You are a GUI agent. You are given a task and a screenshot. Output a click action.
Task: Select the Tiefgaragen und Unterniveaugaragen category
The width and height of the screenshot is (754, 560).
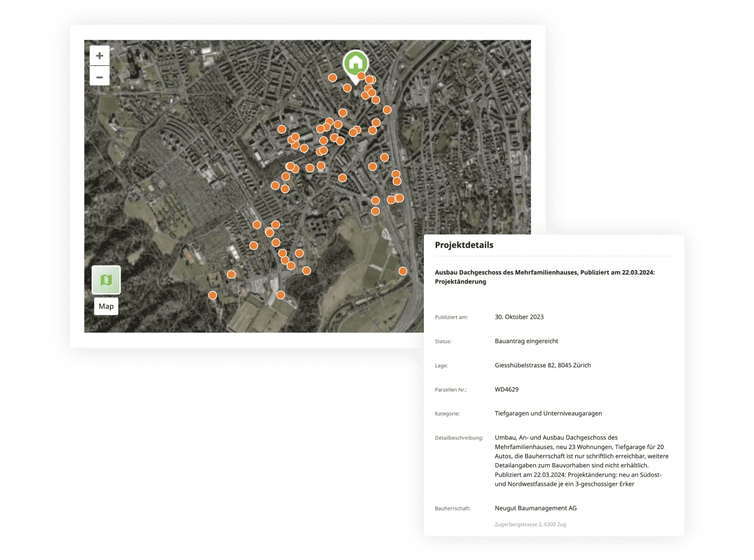click(x=548, y=413)
